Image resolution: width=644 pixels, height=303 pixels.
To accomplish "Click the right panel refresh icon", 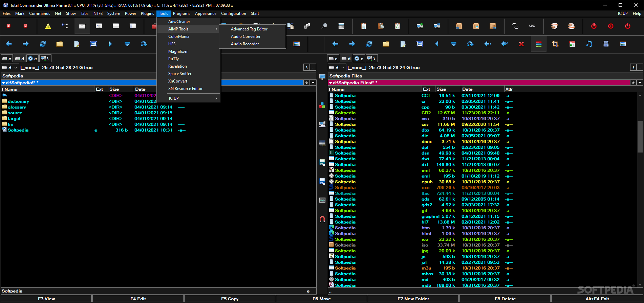I will (369, 44).
